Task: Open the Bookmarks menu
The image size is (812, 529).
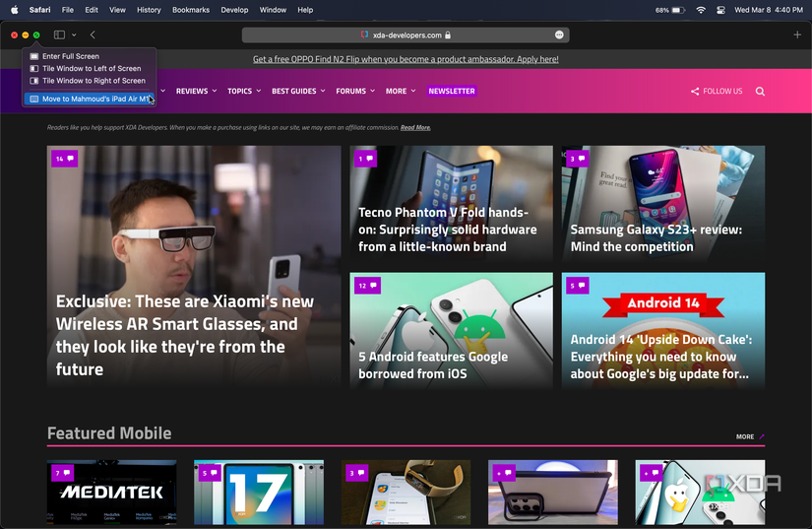Action: (191, 10)
